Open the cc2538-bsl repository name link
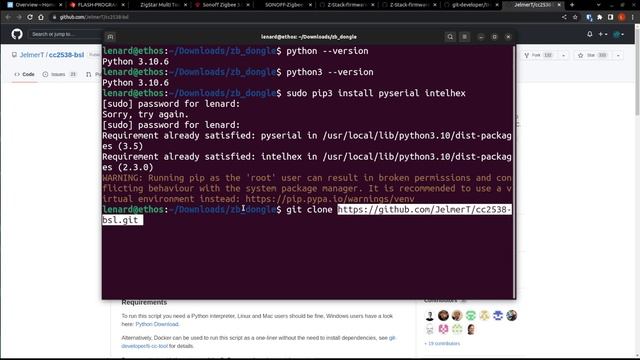 66,55
